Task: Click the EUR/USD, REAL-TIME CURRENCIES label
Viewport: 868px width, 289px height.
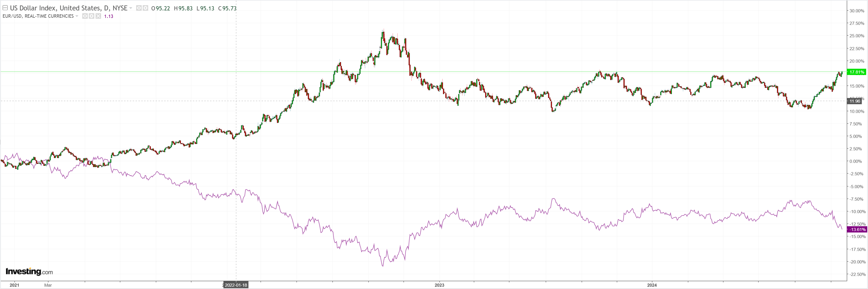Action: (38, 16)
